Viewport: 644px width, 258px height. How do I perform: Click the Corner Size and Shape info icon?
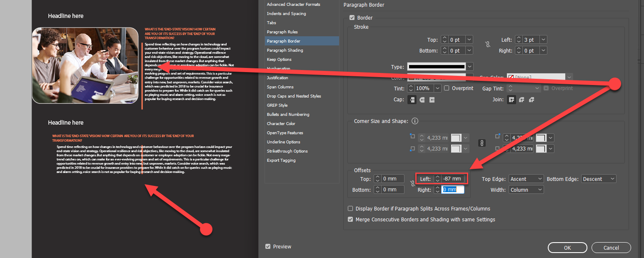414,121
